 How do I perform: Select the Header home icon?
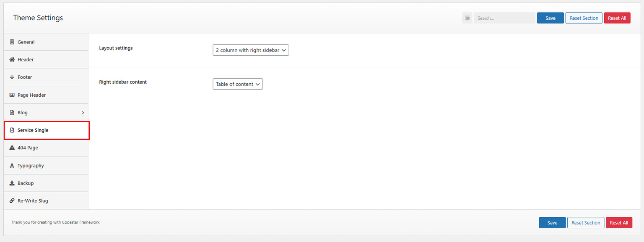(x=12, y=59)
